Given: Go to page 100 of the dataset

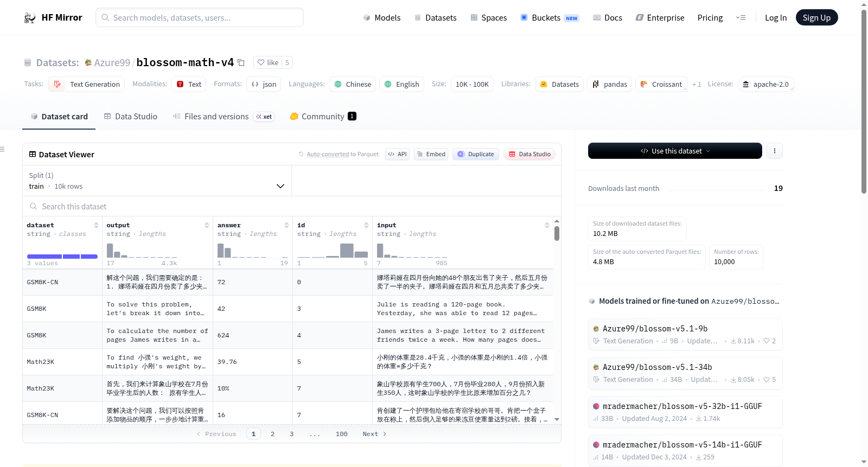Looking at the screenshot, I should [x=341, y=434].
